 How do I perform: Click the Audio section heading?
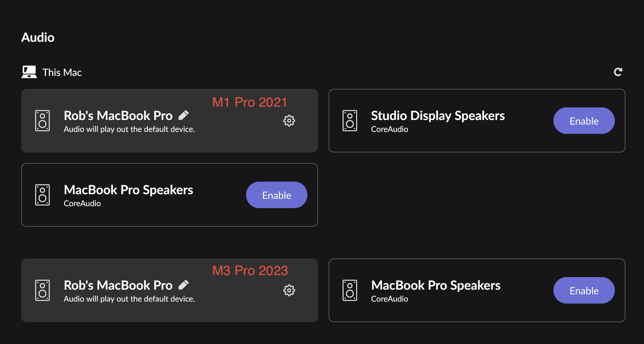pyautogui.click(x=38, y=37)
